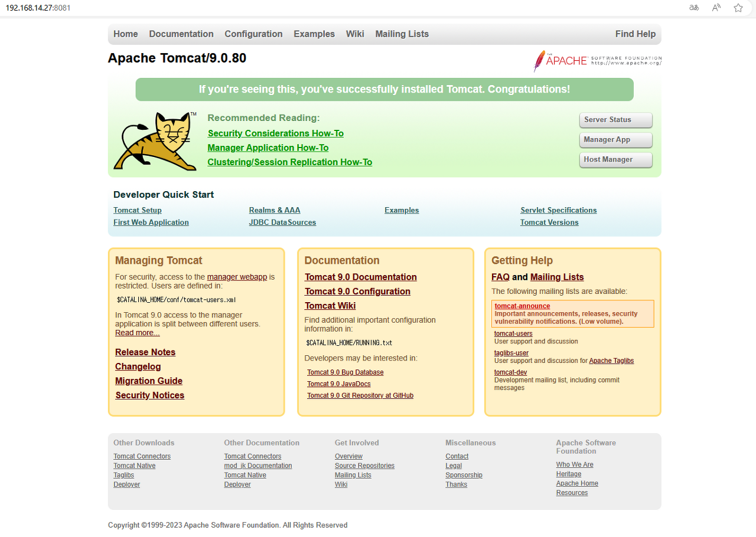The image size is (756, 537).
Task: Open the Find Help nav item
Action: click(636, 34)
